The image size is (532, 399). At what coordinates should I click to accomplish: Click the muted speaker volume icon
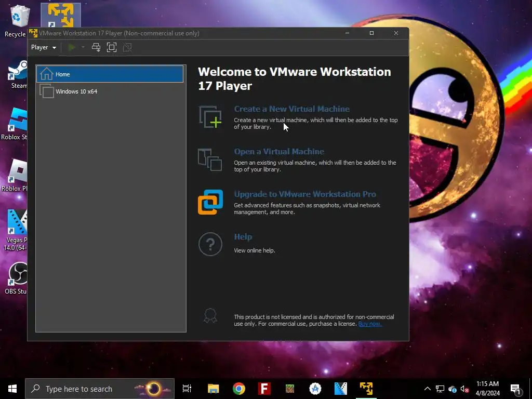(x=465, y=389)
